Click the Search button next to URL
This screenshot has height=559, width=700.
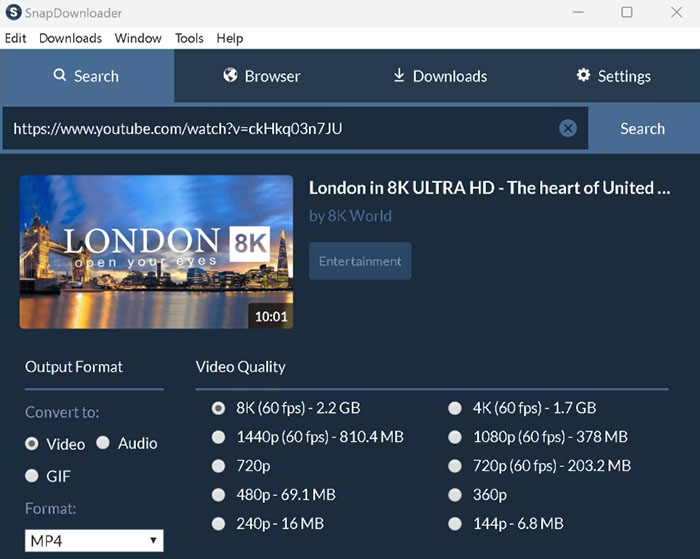(x=643, y=129)
